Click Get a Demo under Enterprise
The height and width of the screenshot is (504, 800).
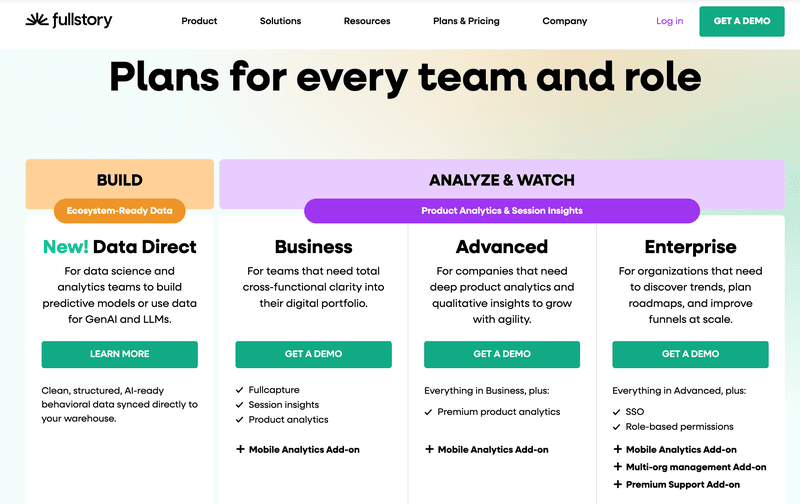(x=690, y=354)
